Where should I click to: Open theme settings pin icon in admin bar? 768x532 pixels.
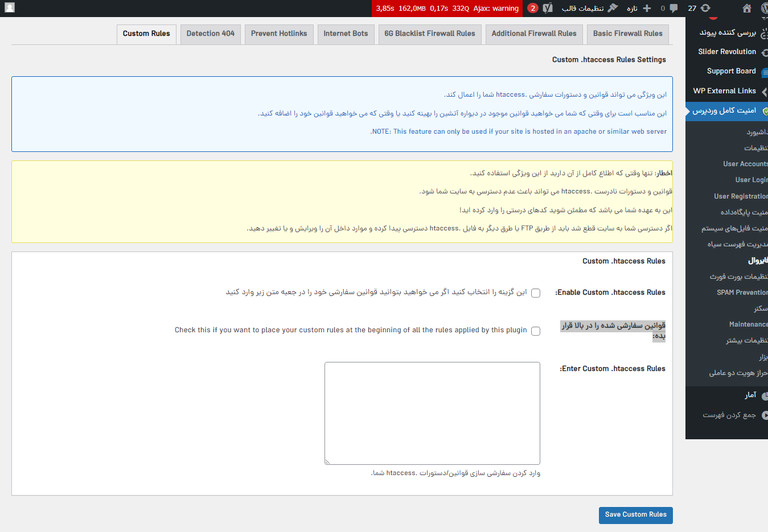coord(613,8)
